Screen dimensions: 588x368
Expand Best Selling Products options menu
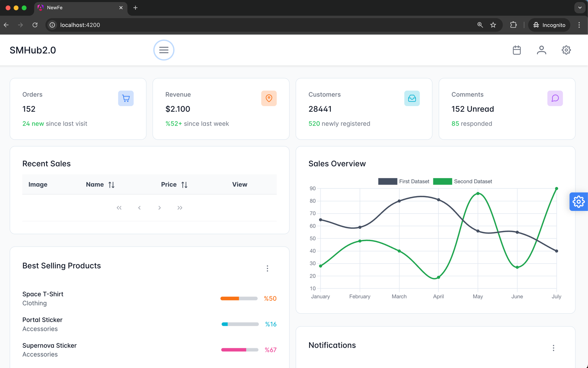pos(267,268)
